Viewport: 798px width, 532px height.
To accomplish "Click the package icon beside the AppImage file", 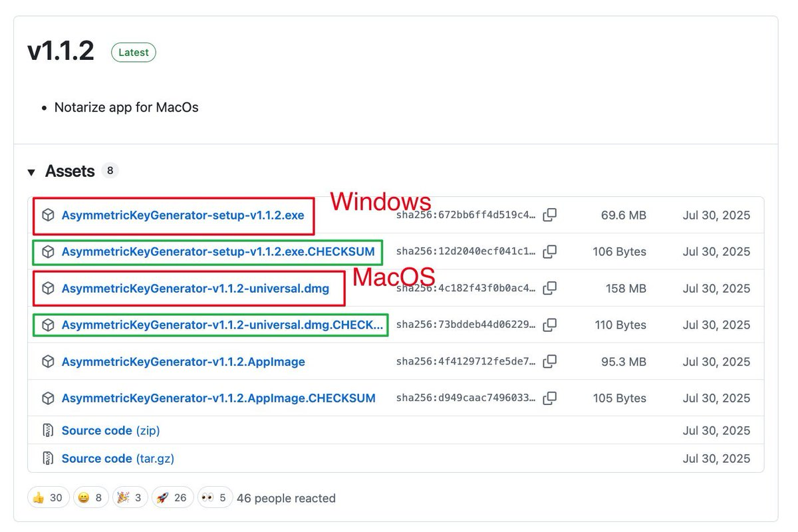I will pos(48,362).
